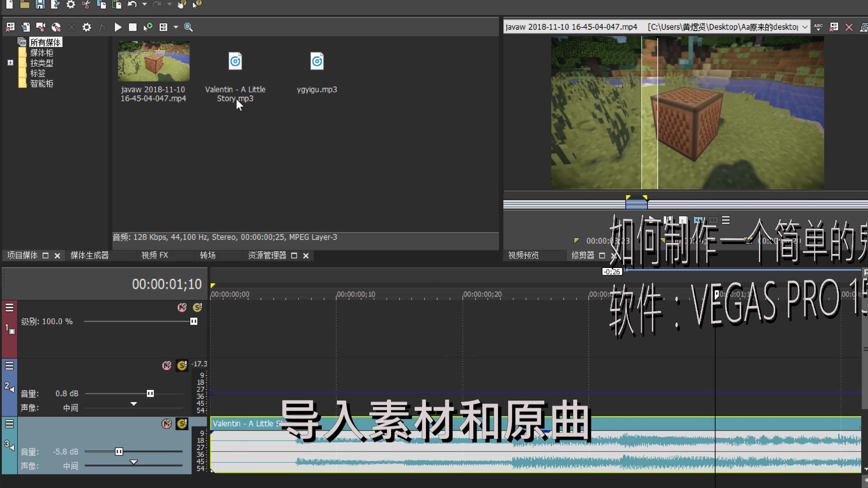Open track 1 hamburger menu
868x488 pixels.
[x=9, y=308]
